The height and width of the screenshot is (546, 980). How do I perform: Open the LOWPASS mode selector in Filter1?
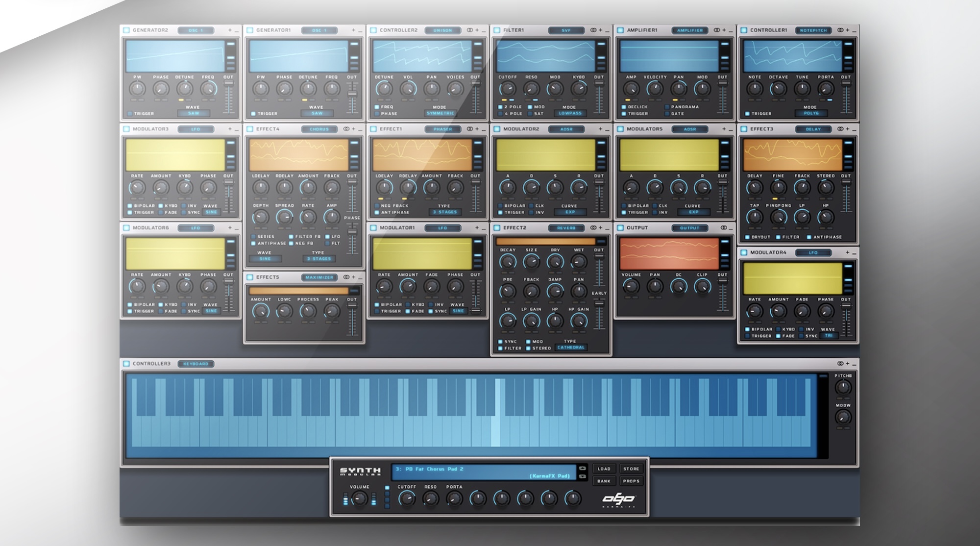(x=569, y=113)
